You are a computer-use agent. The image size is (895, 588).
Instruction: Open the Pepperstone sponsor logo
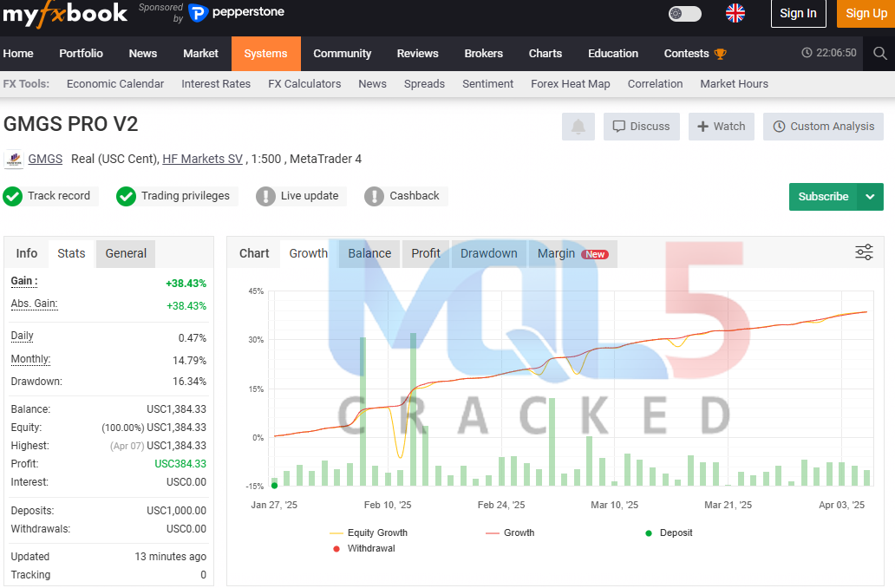(236, 12)
